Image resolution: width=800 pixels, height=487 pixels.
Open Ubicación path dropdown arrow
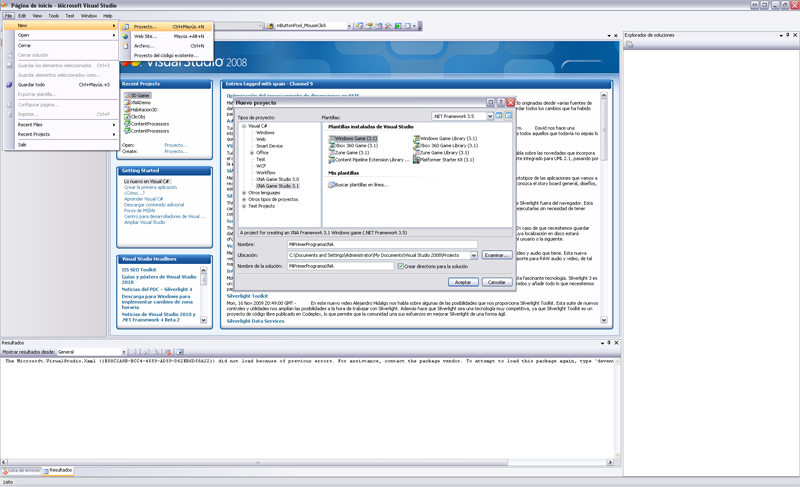tap(473, 255)
